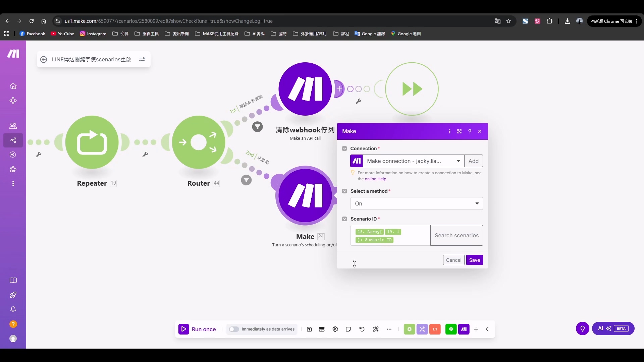
Task: Toggle the Select a method checkbox
Action: (344, 191)
